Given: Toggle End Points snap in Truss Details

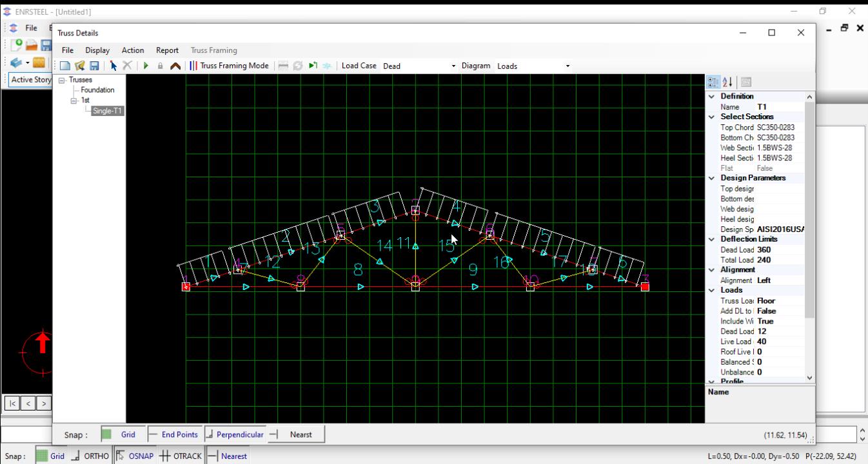Looking at the screenshot, I should click(174, 434).
